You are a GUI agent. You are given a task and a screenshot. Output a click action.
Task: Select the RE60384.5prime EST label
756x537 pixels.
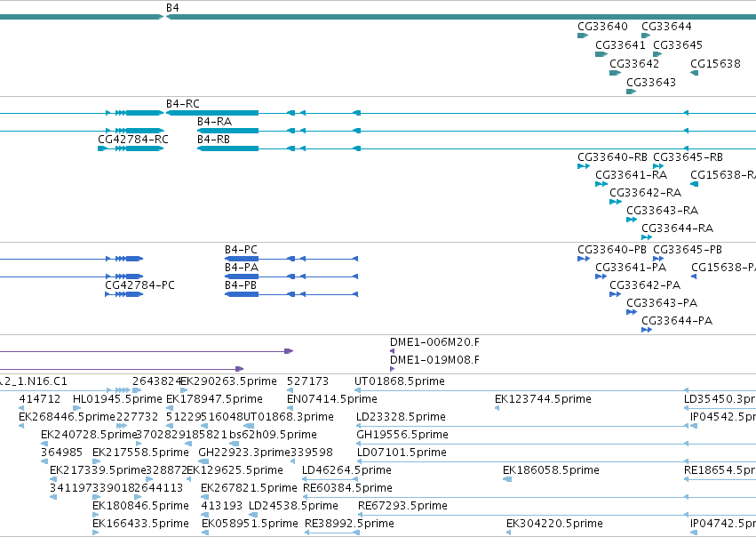[x=347, y=488]
